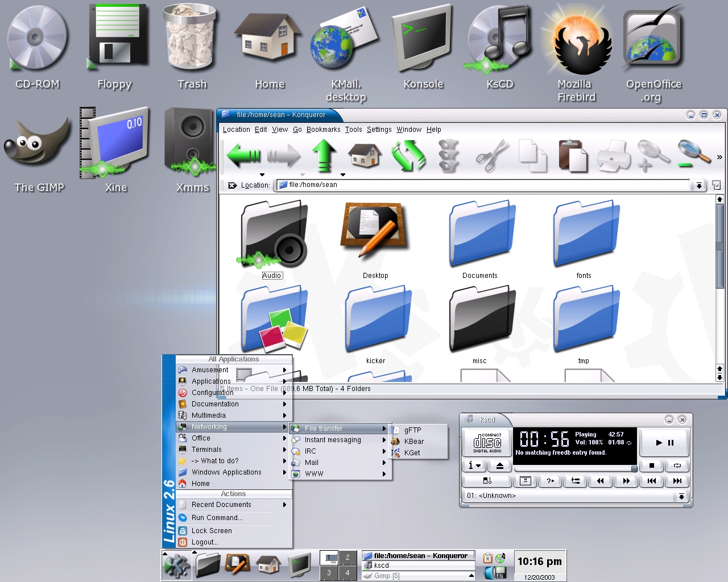The width and height of the screenshot is (728, 582).
Task: Go up one directory with the green up arrow
Action: pyautogui.click(x=324, y=155)
